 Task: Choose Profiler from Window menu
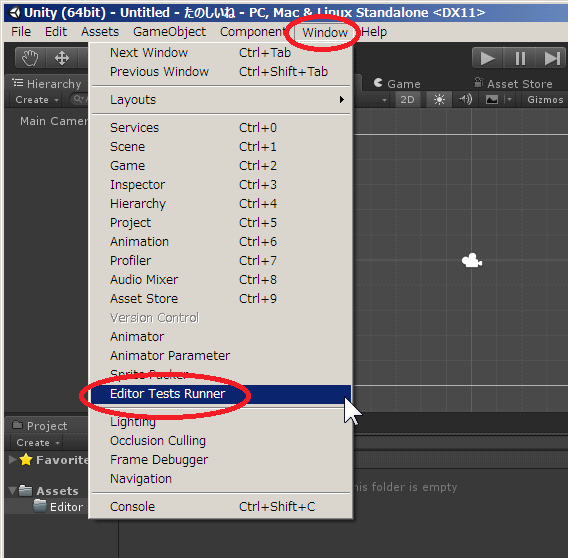pos(221,261)
